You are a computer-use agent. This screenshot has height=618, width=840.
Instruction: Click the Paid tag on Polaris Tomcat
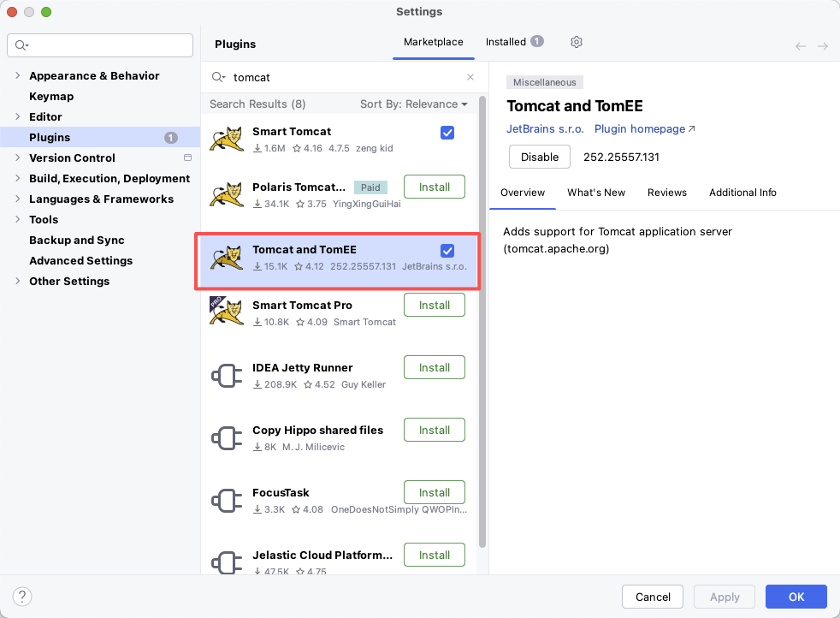370,187
